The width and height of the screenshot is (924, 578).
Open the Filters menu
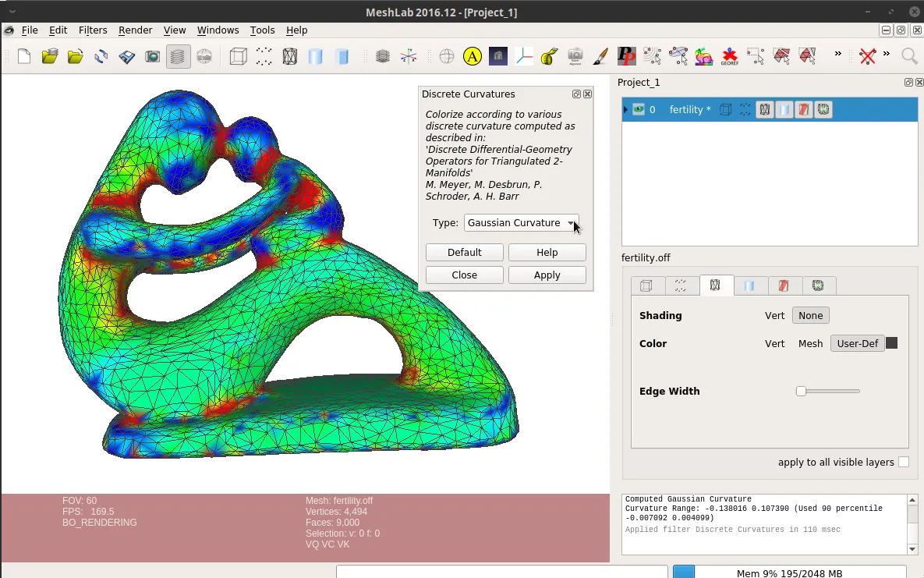click(x=93, y=30)
